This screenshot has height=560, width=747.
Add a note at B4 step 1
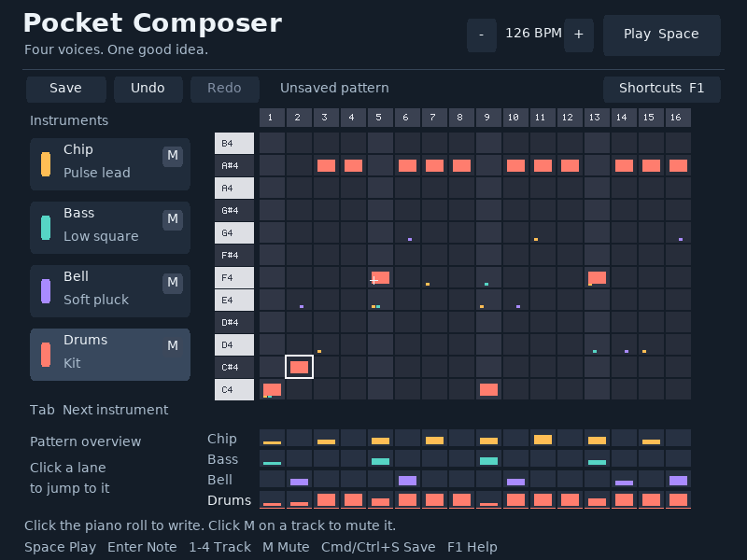pos(272,144)
